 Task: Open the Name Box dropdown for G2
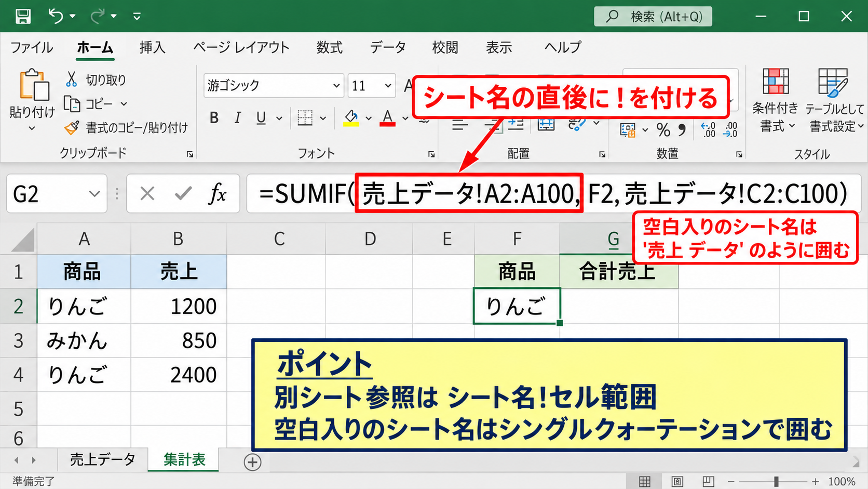point(94,194)
